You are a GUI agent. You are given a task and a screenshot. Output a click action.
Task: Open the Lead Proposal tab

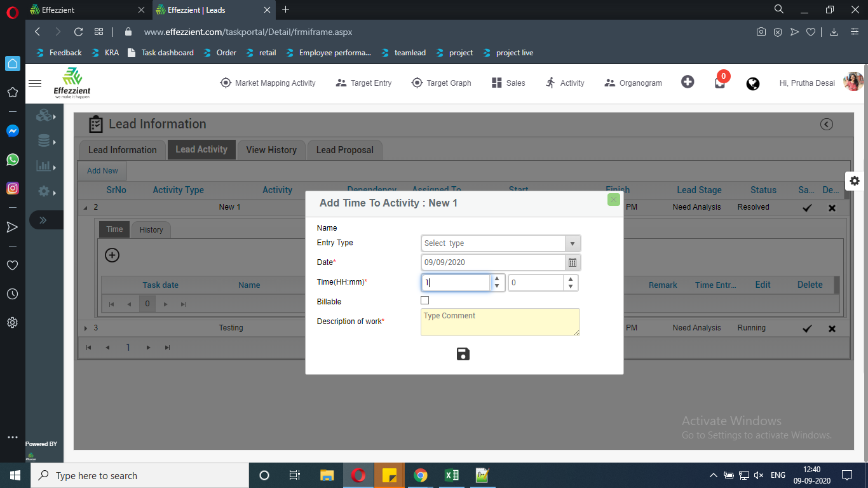(x=344, y=150)
